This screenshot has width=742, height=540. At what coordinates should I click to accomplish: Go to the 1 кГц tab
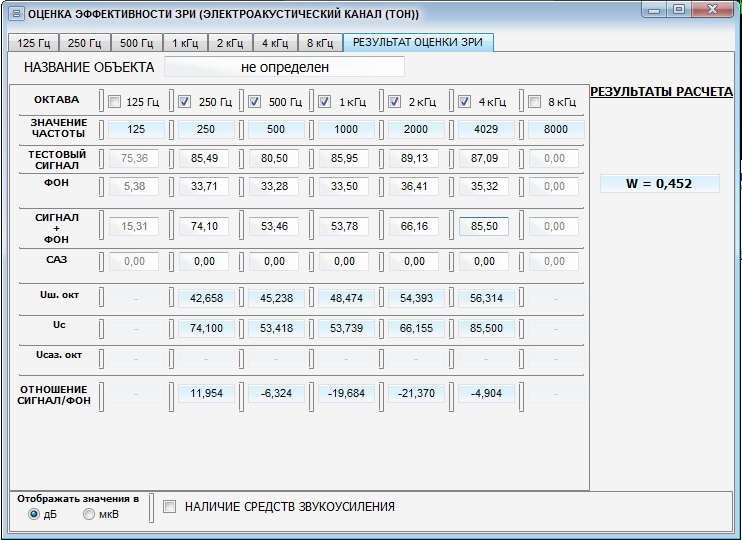184,43
